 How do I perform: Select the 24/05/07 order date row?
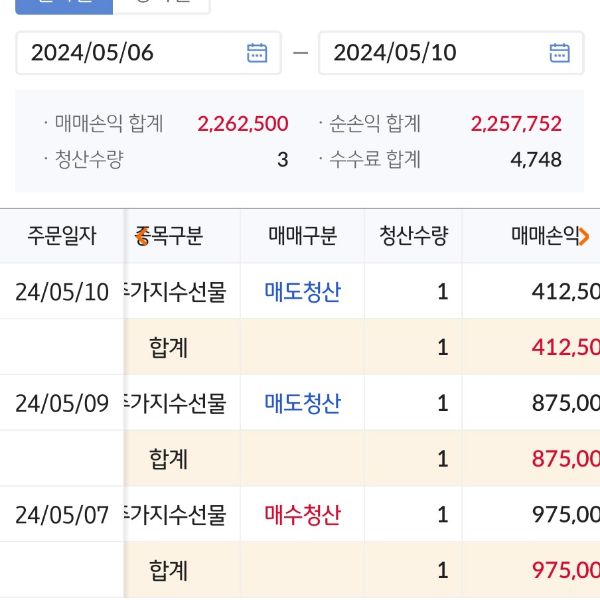[62, 515]
